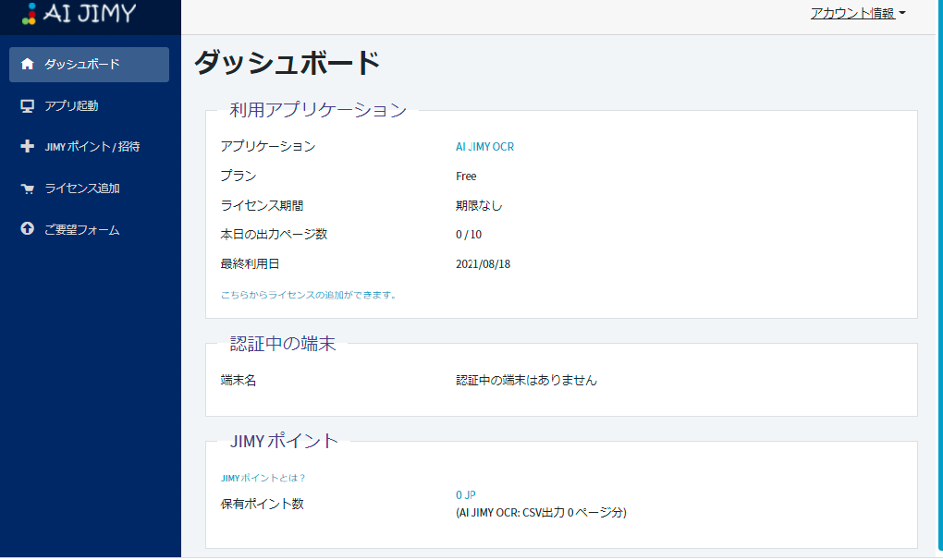Click the ダッシュボード page heading
Viewport: 943px width, 560px height.
(287, 63)
